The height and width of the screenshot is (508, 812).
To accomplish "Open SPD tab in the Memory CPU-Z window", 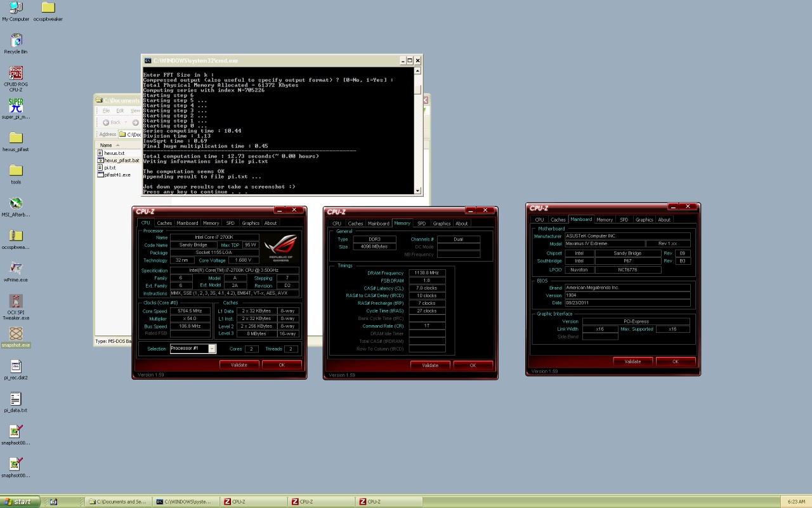I will click(x=421, y=224).
